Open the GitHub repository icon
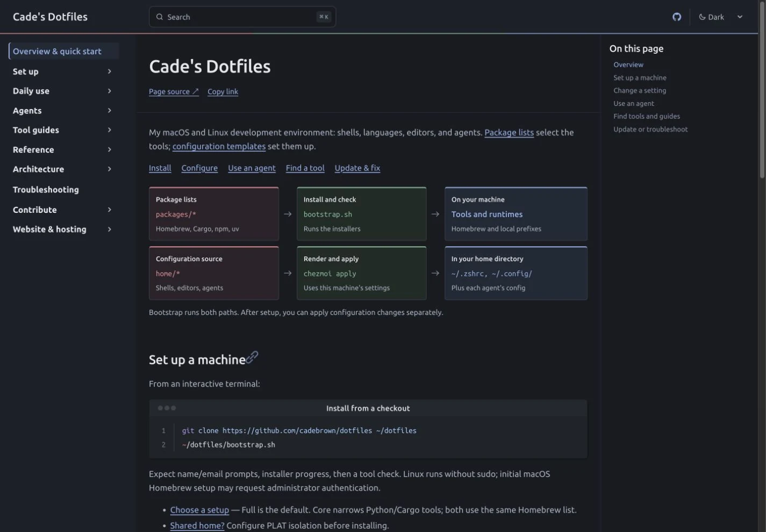Image resolution: width=766 pixels, height=532 pixels. point(677,17)
